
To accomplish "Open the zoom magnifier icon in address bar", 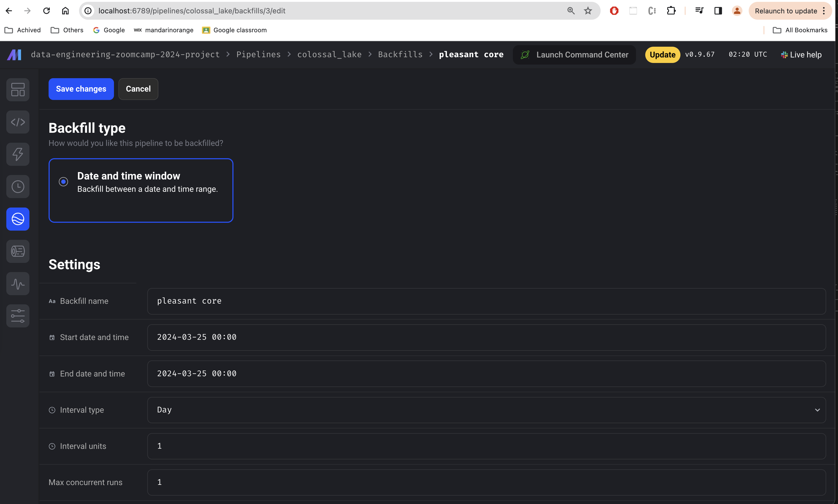I will [x=571, y=11].
